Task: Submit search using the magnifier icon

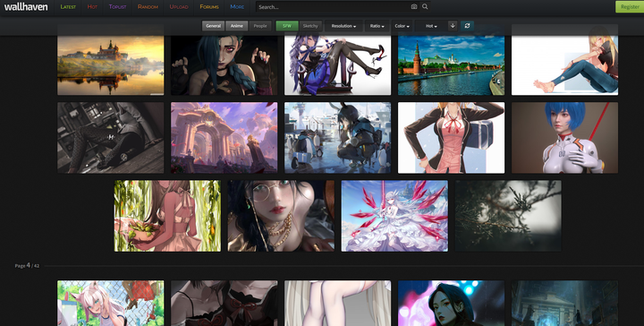Action: [x=425, y=6]
